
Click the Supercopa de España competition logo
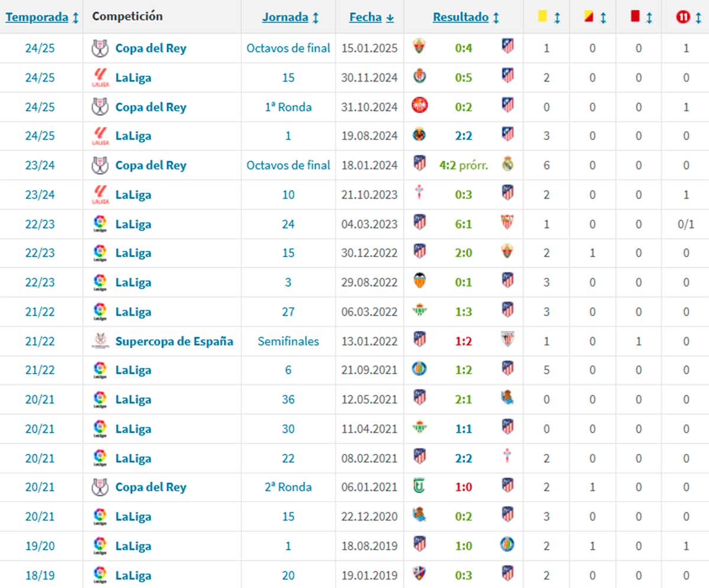point(100,341)
